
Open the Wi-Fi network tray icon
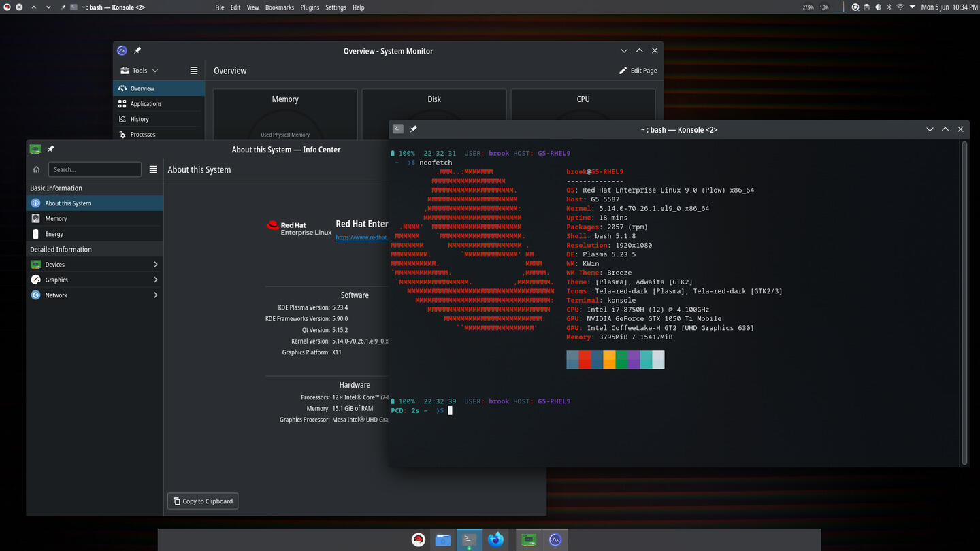[900, 7]
